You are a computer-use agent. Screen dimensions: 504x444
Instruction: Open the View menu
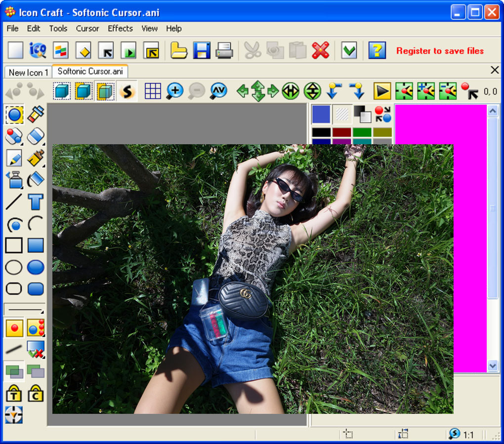click(x=149, y=29)
